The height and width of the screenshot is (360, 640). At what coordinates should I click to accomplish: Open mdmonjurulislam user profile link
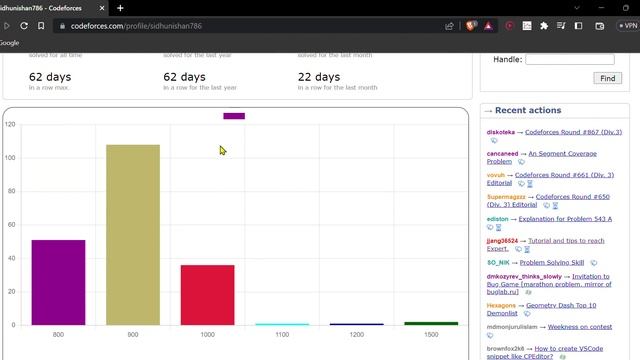point(512,327)
